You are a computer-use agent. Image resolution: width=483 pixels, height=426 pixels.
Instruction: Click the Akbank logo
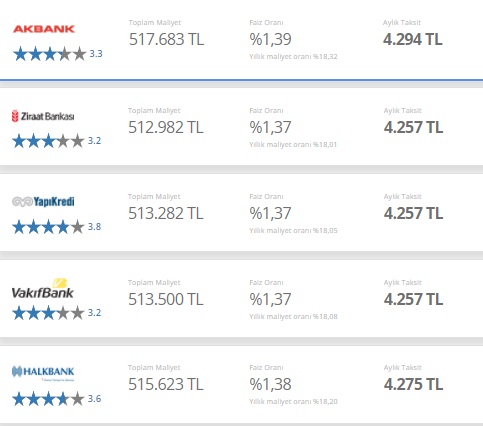(x=44, y=29)
